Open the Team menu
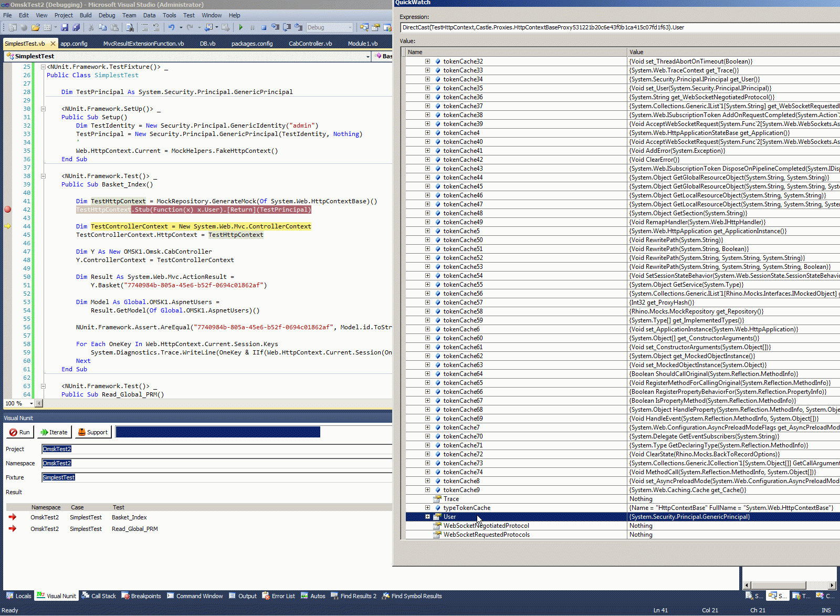 pyautogui.click(x=129, y=15)
